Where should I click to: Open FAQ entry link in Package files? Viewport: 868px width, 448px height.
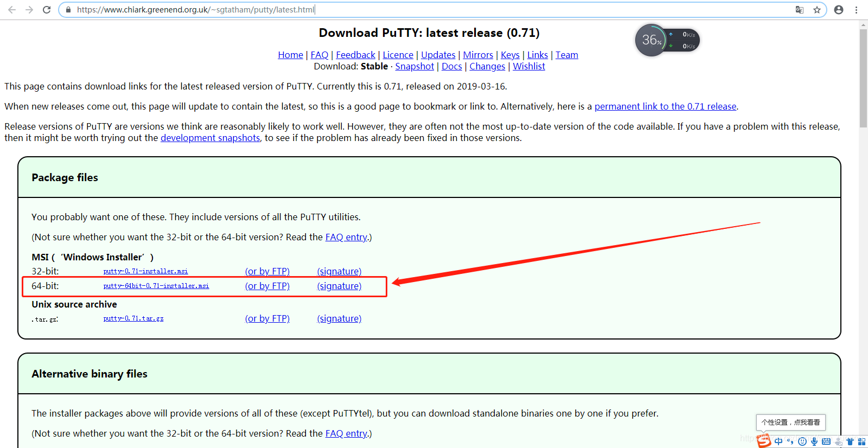coord(347,237)
